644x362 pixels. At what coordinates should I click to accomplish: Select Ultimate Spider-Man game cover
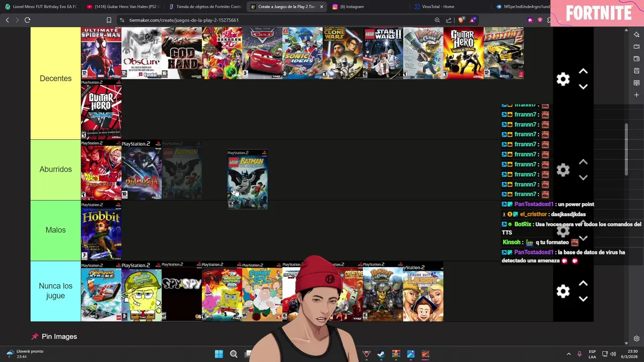coord(101,53)
